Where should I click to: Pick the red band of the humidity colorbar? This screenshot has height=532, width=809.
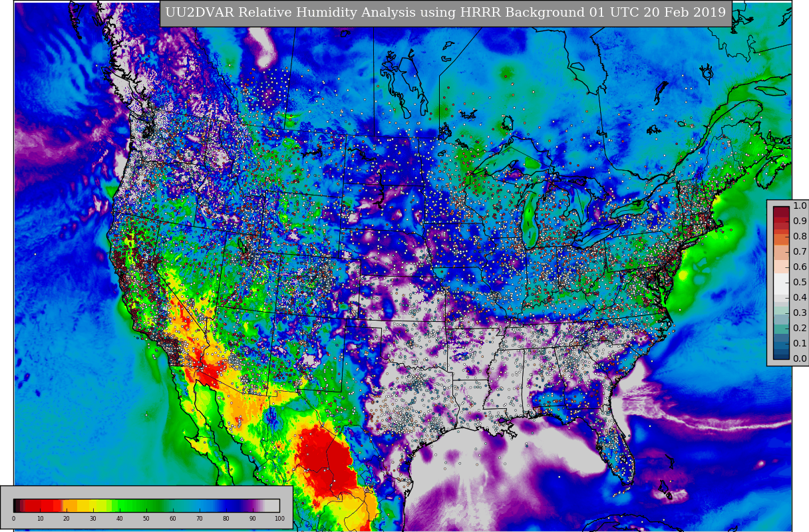[x=41, y=505]
